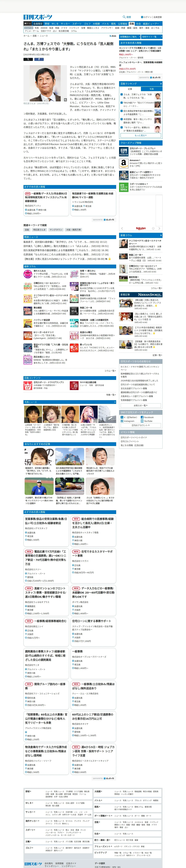Open ranking item 4 本田望結 article
This screenshot has height=868, width=186.
click(138, 121)
